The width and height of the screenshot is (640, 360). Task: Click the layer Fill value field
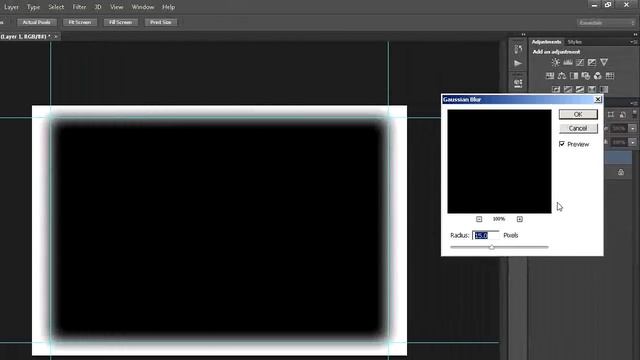pyautogui.click(x=619, y=142)
